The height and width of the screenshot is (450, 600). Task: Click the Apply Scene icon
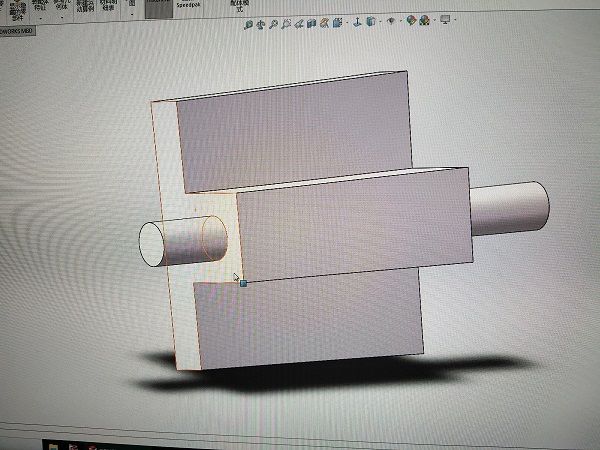click(x=423, y=20)
